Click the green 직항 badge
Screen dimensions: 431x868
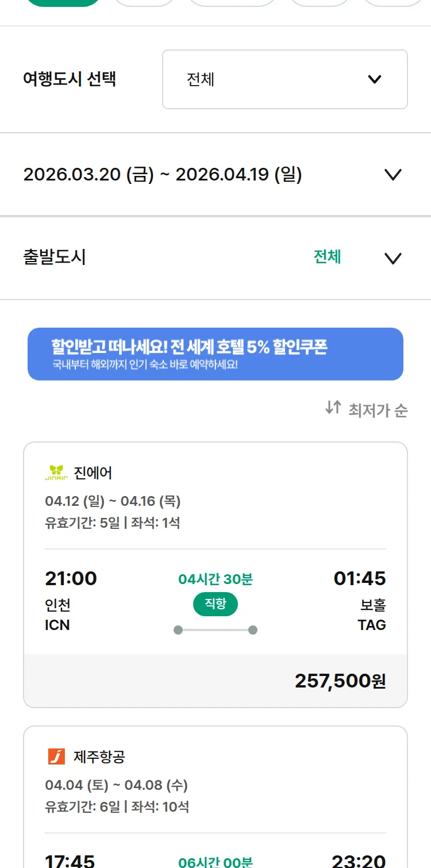pyautogui.click(x=215, y=604)
